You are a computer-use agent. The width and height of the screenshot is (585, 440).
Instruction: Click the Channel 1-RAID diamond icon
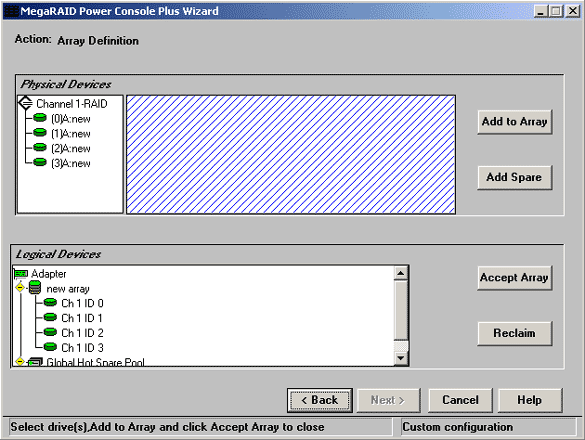click(x=25, y=103)
